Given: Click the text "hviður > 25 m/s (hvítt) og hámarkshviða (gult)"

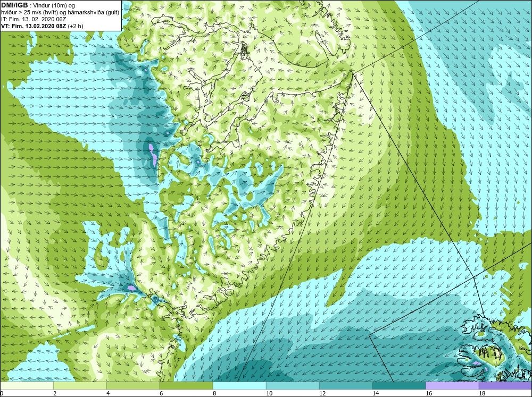Looking at the screenshot, I should point(60,13).
